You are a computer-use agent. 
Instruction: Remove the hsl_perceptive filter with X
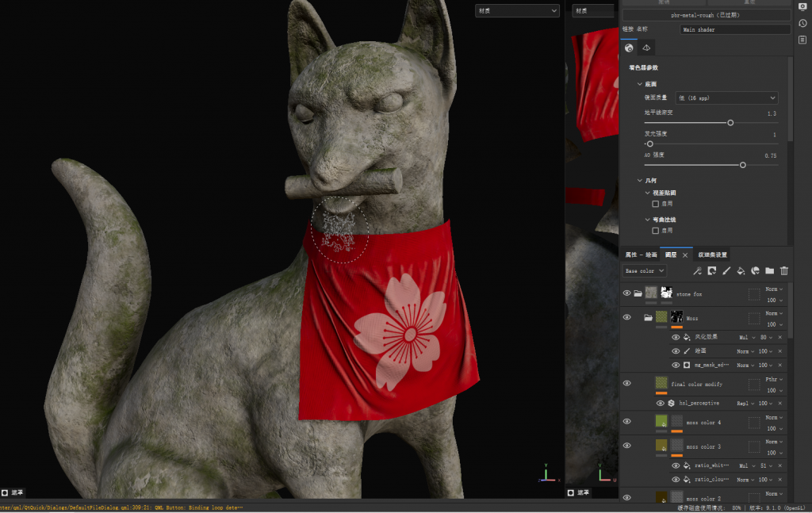click(780, 403)
